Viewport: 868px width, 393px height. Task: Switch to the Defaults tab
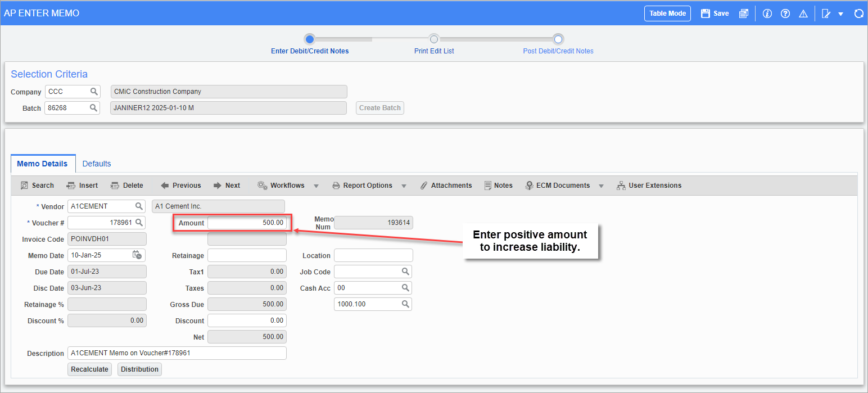(97, 164)
